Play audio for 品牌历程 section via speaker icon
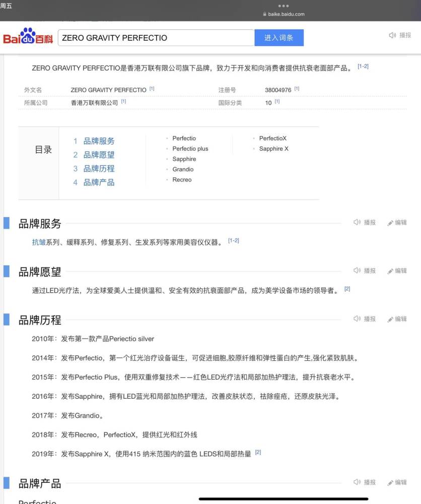Screen dimensions: 421x504 click(357, 319)
